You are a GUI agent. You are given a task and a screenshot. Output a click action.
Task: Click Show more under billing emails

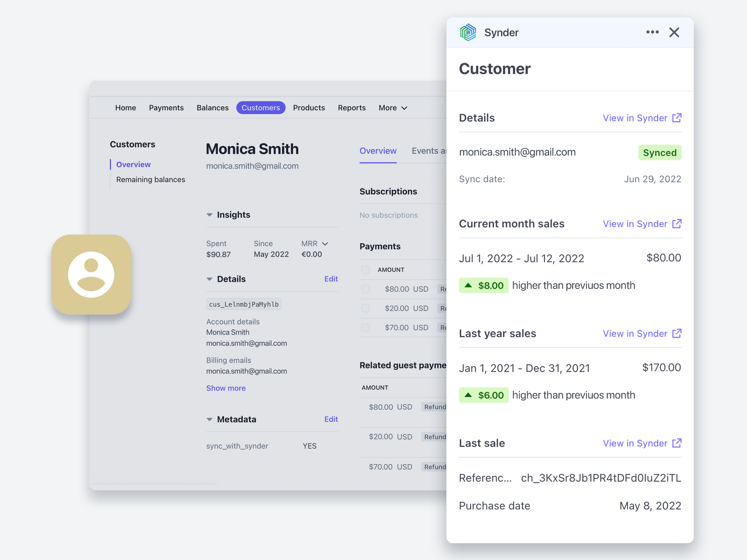pos(226,388)
